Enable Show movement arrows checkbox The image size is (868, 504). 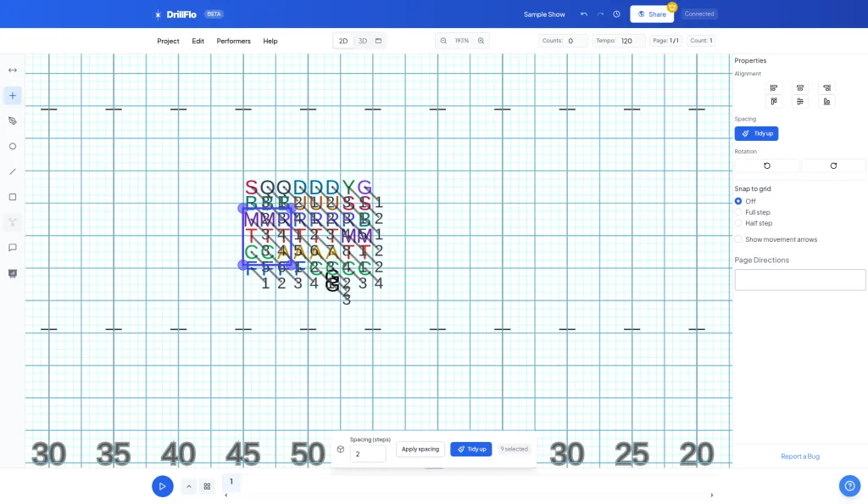tap(738, 239)
